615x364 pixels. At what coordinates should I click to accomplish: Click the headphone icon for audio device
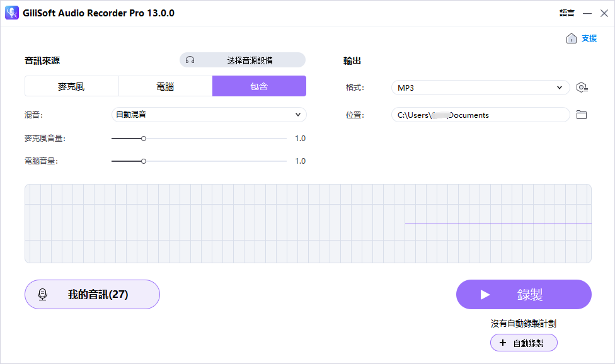(190, 60)
